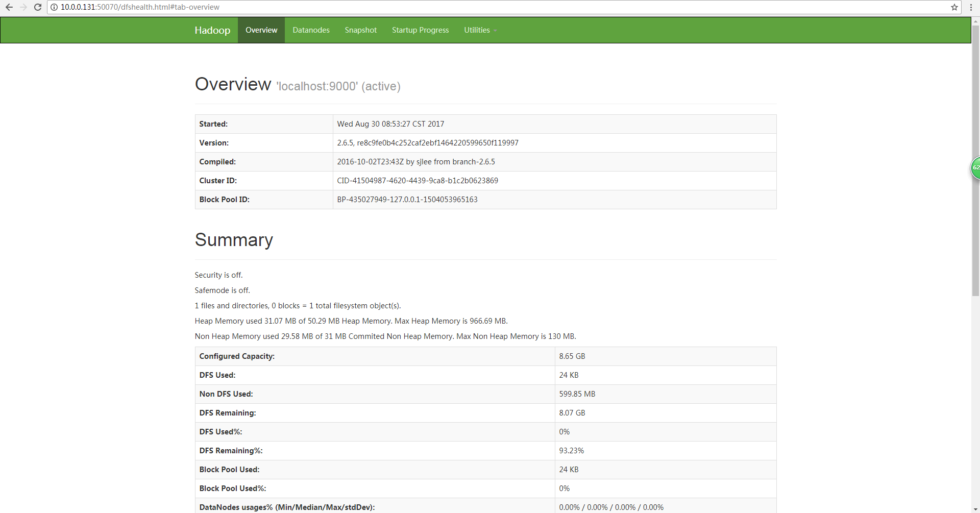Click the Cluster ID: label
Screen dimensions: 980x513
218,181
